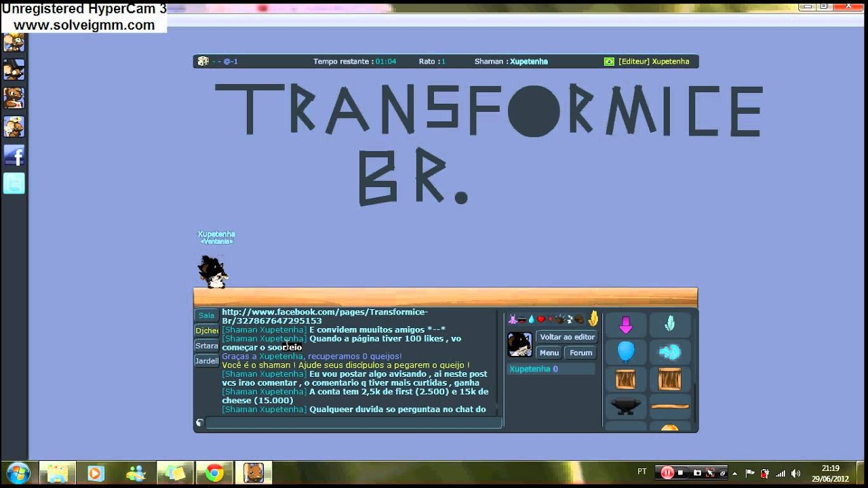Open the Action Center flag icon
This screenshot has height=488, width=868.
tap(750, 473)
